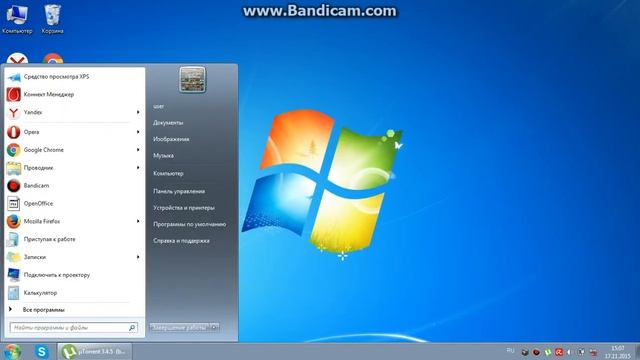The height and width of the screenshot is (360, 640).
Task: Open Компьютер in Start menu right pane
Action: pyautogui.click(x=168, y=173)
